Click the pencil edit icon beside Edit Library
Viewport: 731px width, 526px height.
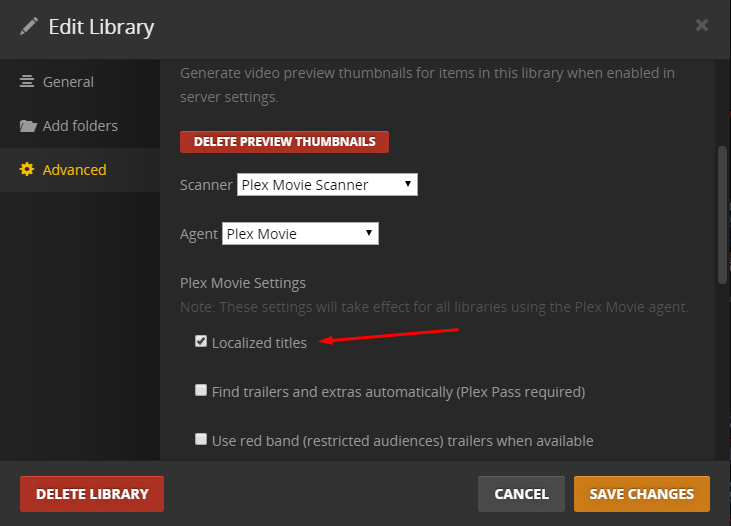(29, 26)
